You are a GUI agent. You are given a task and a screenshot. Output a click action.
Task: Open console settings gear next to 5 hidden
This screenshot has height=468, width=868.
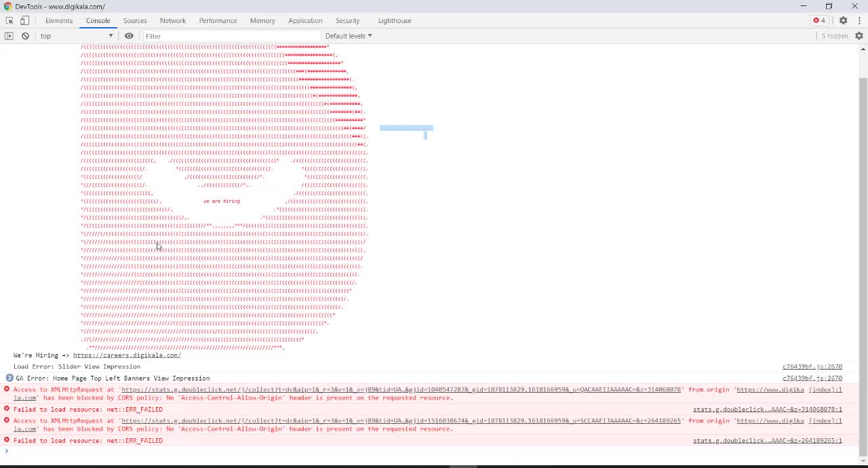point(859,36)
